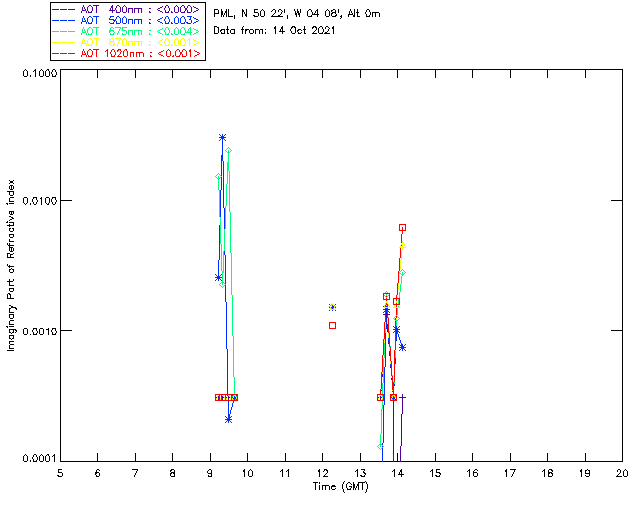Click the 0.0100 y-axis label

[39, 201]
